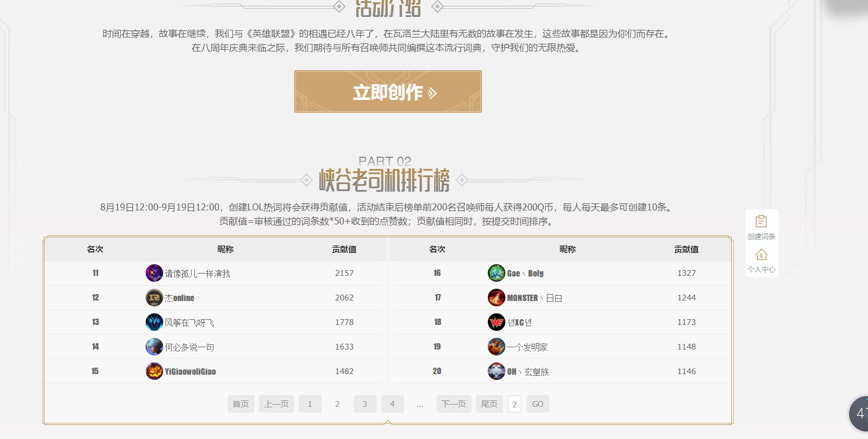Click the GO jump button
This screenshot has width=868, height=439.
(538, 404)
